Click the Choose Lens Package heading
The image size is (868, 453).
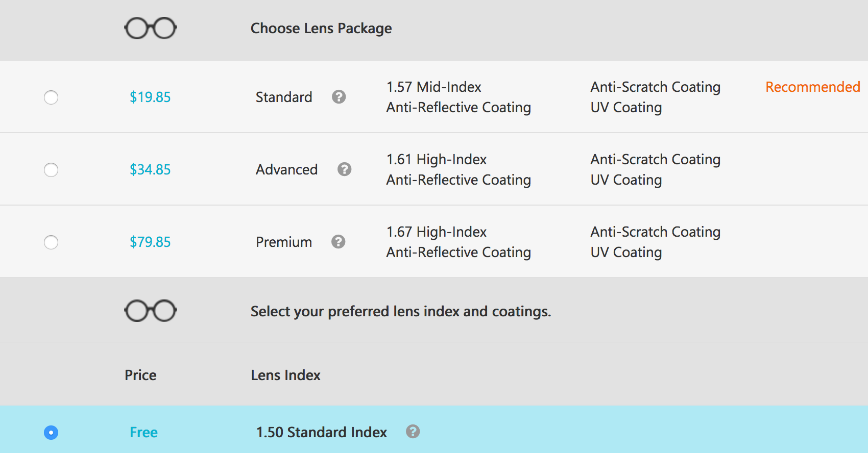click(x=321, y=28)
